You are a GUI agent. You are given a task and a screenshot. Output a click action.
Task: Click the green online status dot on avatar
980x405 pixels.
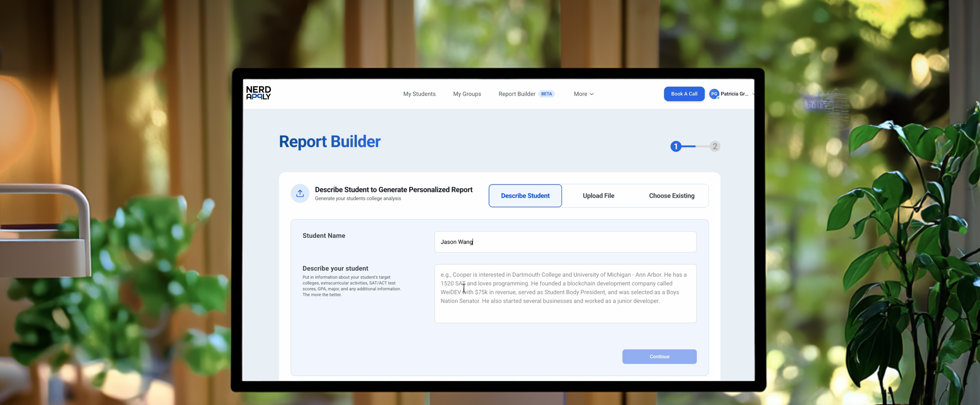719,99
